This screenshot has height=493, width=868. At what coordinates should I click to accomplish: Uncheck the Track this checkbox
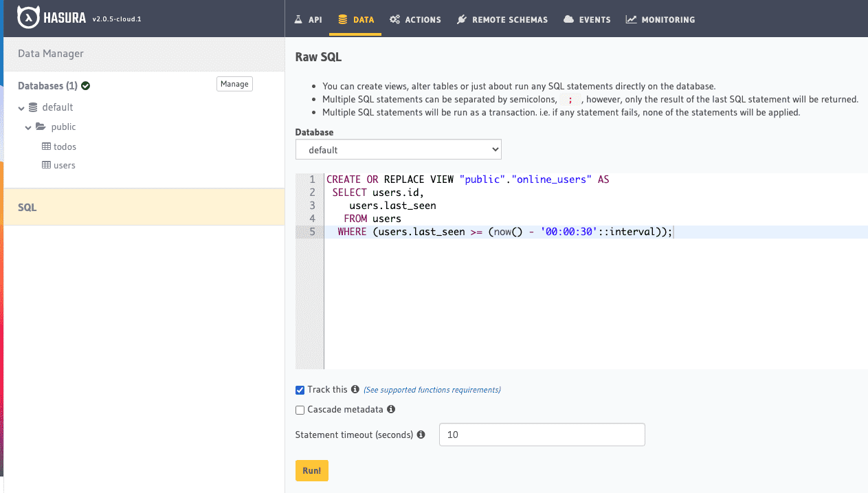pyautogui.click(x=300, y=390)
